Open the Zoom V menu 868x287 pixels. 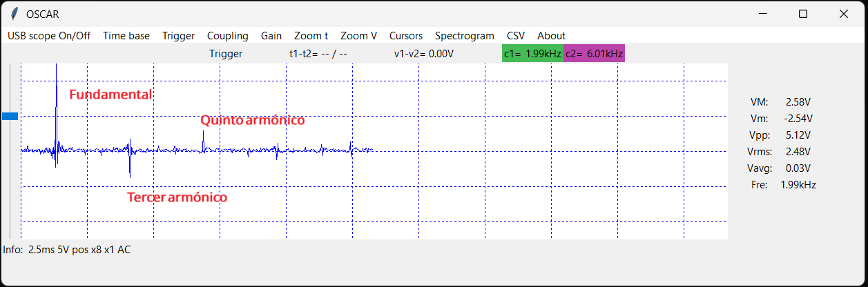click(359, 36)
